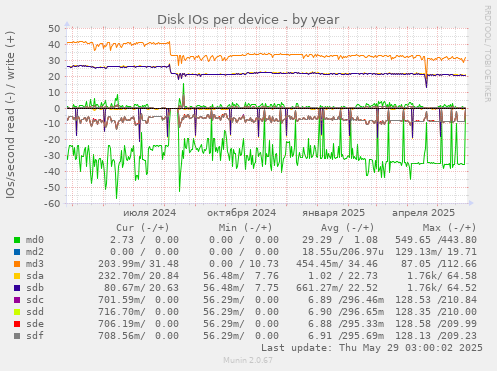The width and height of the screenshot is (497, 371).
Task: Click the md0 legend label
Action: coord(35,240)
